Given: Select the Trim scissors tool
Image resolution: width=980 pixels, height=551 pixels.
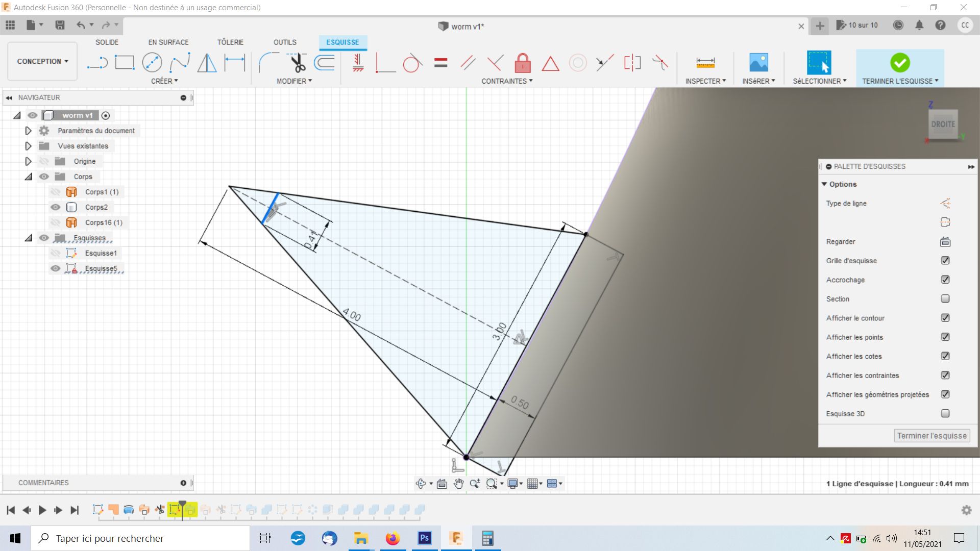Looking at the screenshot, I should (298, 63).
